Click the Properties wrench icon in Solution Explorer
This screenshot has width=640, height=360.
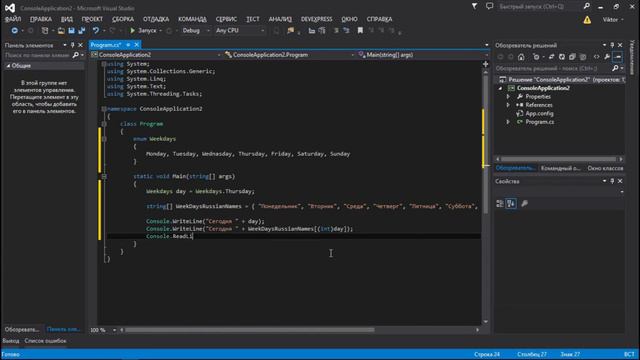[607, 57]
